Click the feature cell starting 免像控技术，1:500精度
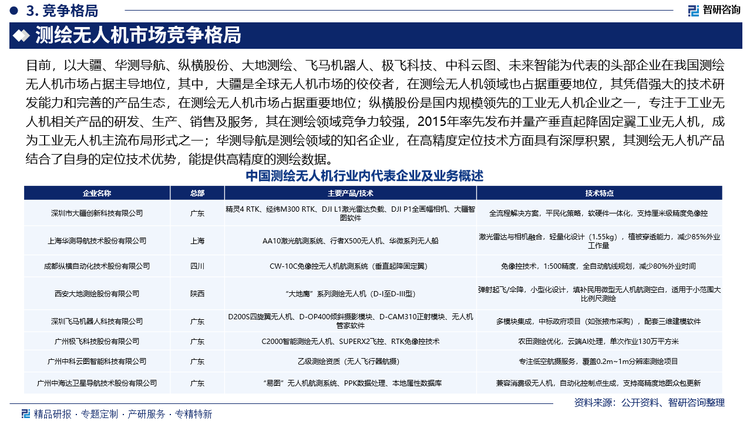The width and height of the screenshot is (750, 421). coord(599,266)
